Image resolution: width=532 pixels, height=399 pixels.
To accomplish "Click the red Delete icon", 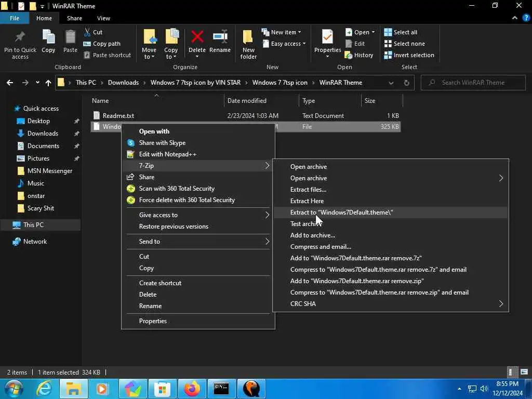I will 197,37.
